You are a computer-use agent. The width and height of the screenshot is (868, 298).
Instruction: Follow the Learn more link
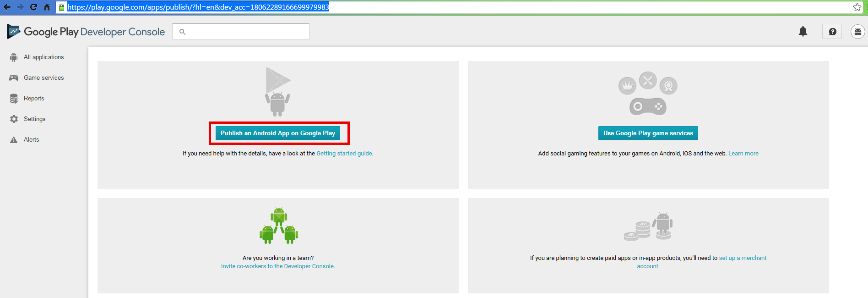coord(743,154)
